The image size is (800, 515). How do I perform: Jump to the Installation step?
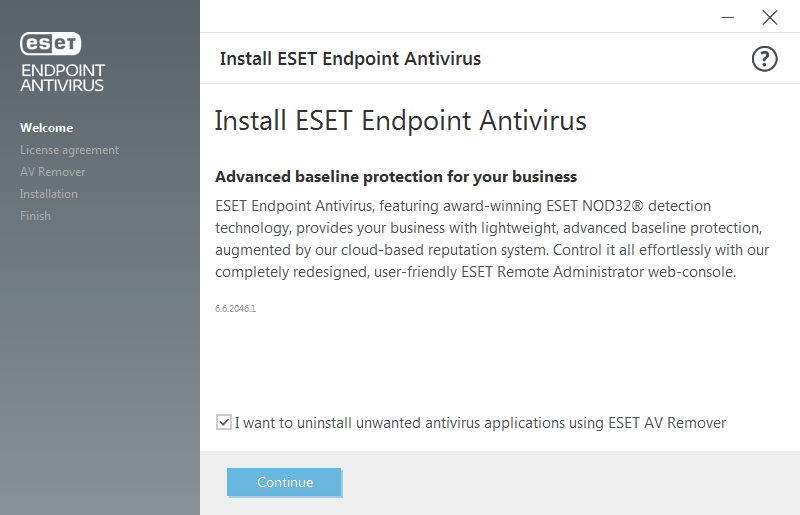(x=48, y=194)
